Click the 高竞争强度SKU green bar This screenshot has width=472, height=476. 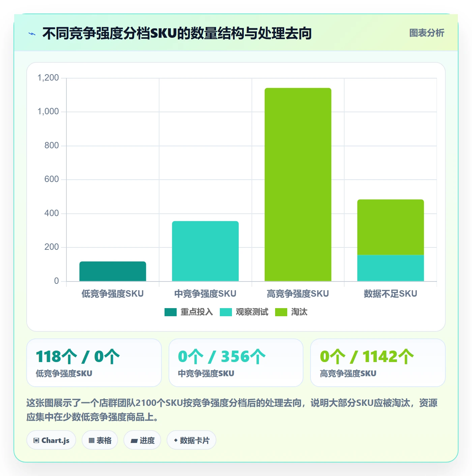click(x=298, y=184)
